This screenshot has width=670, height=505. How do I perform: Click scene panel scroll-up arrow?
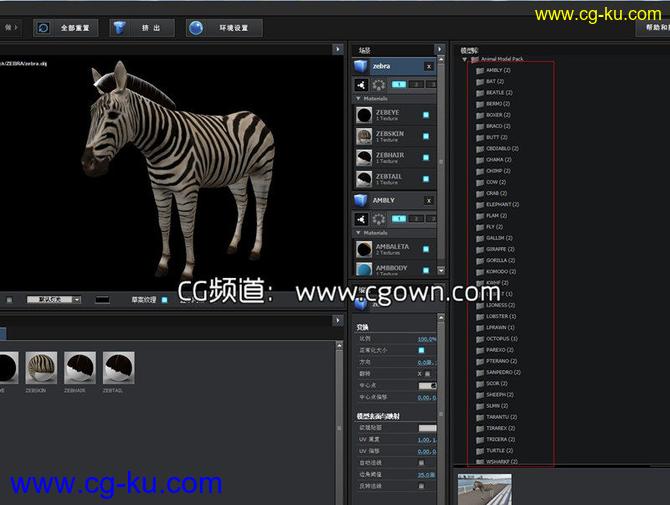441,60
